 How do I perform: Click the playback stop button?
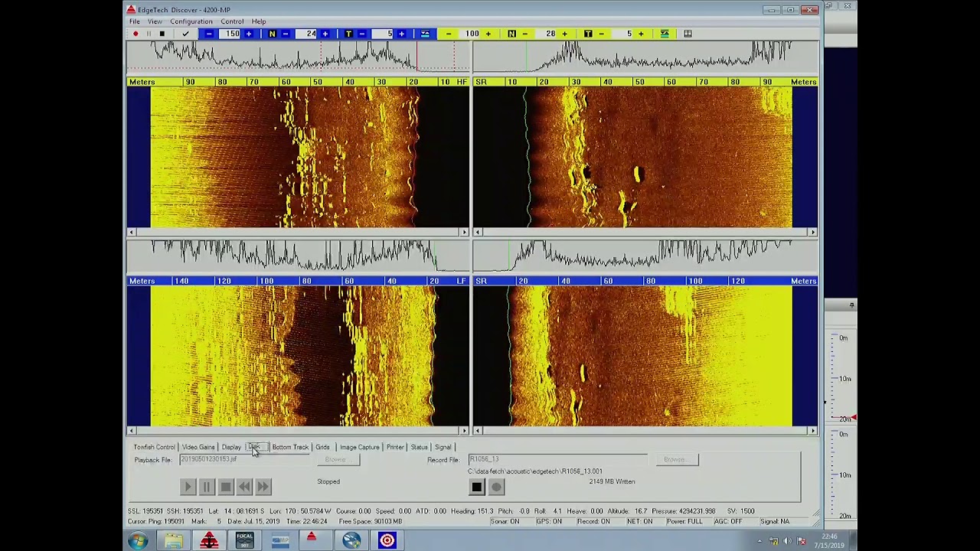pos(225,487)
